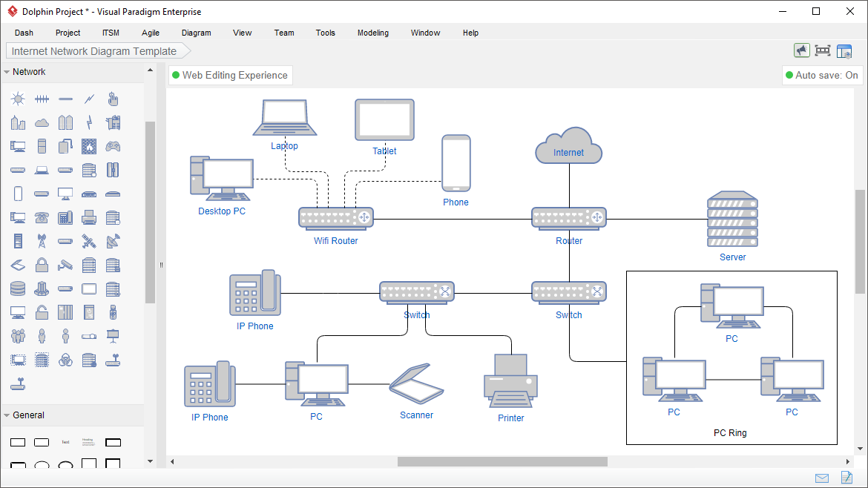Open the Diagram menu
Image resolution: width=868 pixels, height=488 pixels.
click(x=196, y=33)
